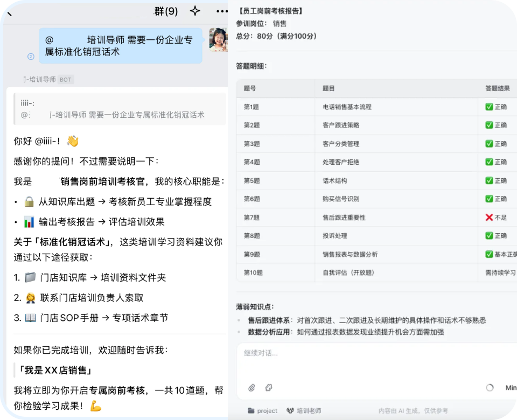Click the quoted message reply block
Viewport: 517px width, 420px height.
(x=120, y=109)
